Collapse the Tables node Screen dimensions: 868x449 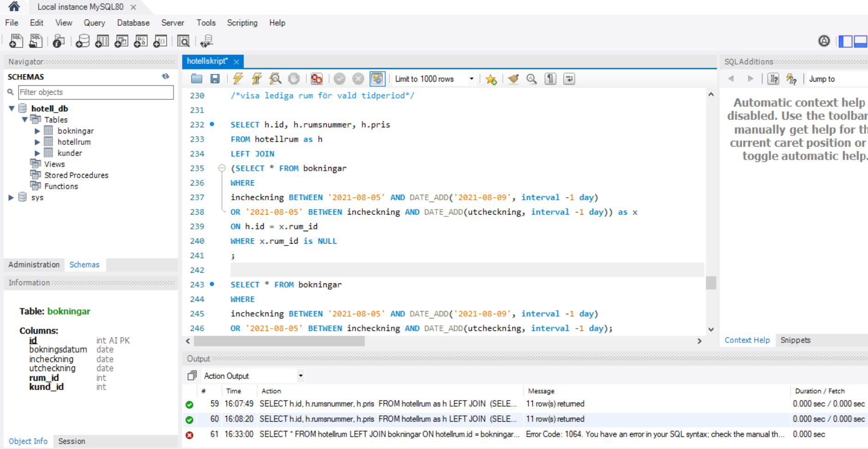click(24, 120)
